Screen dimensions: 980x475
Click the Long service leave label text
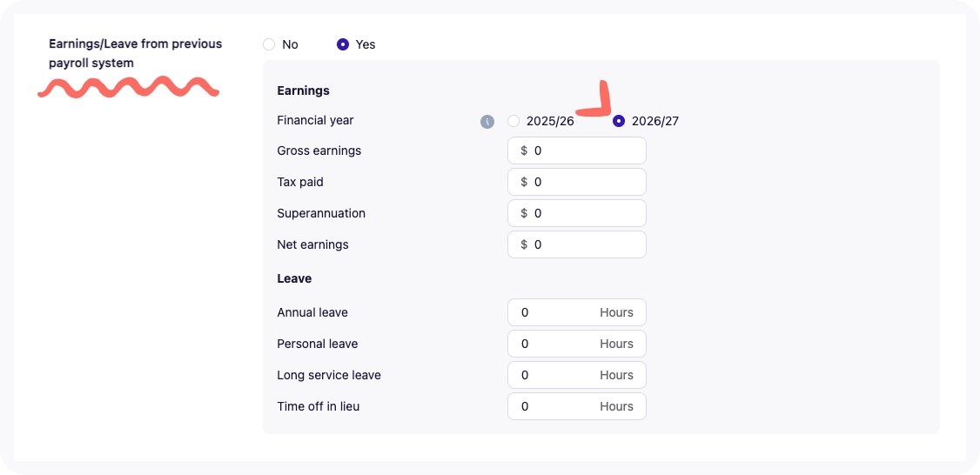329,375
